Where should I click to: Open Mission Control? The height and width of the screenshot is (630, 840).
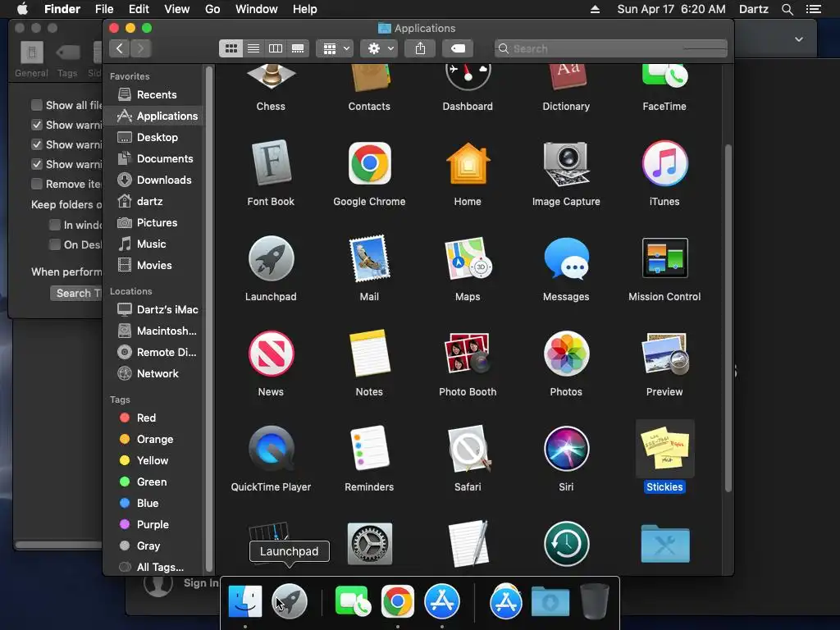(664, 258)
